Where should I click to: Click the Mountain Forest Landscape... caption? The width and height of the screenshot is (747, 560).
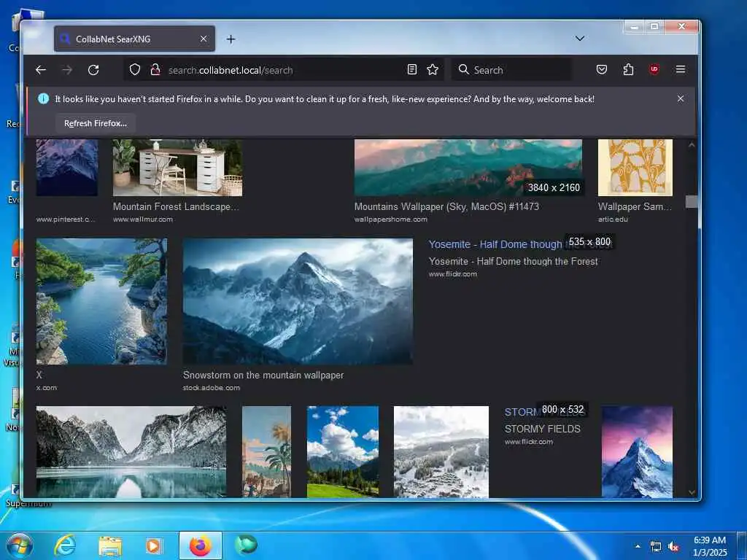(x=176, y=206)
